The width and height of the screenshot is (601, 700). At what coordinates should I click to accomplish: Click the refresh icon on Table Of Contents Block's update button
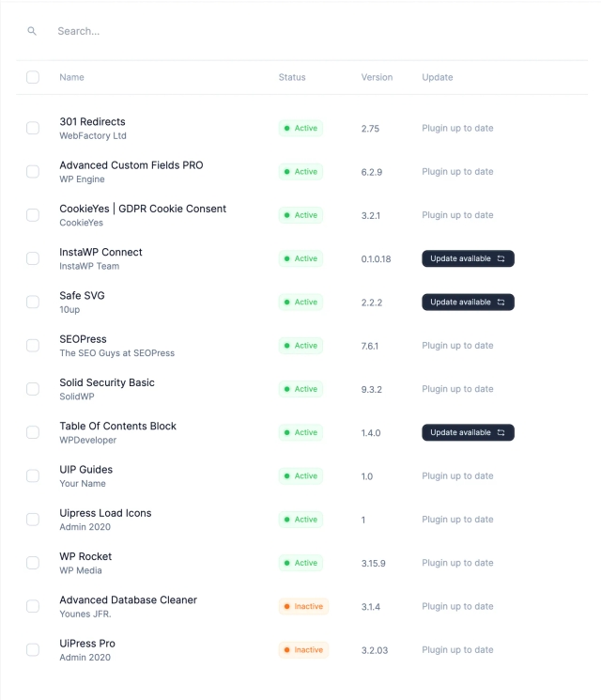pyautogui.click(x=501, y=432)
